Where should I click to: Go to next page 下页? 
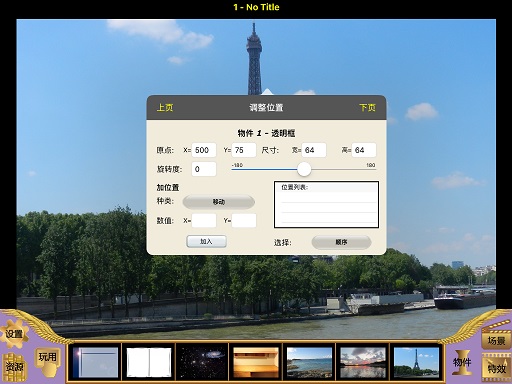(x=368, y=108)
